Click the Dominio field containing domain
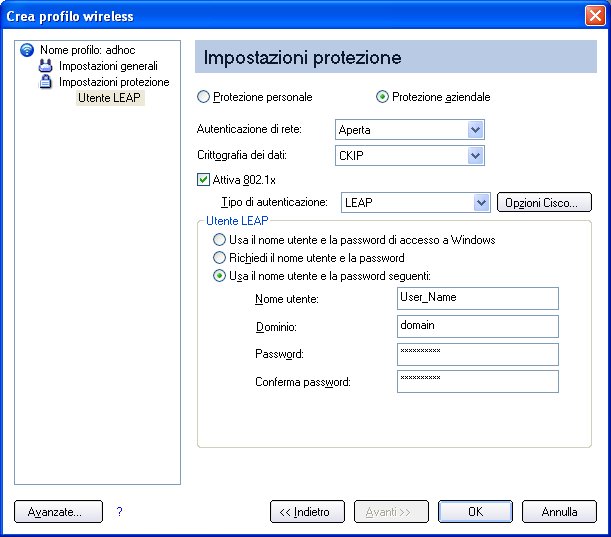611x537 pixels. click(x=478, y=327)
